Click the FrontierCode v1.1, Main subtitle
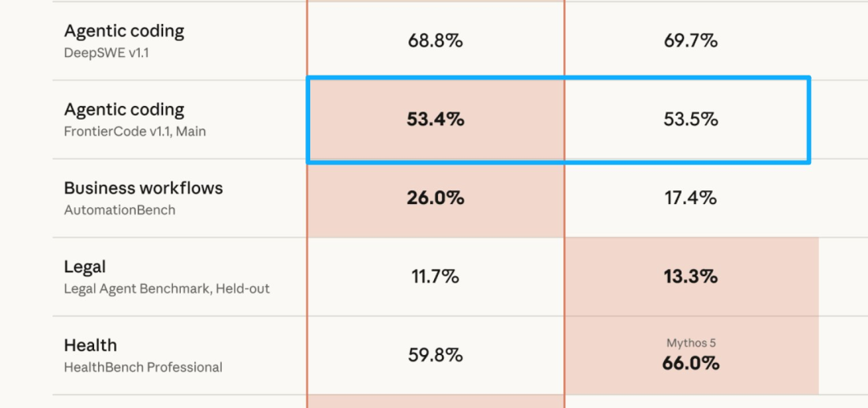The height and width of the screenshot is (408, 868). tap(135, 133)
